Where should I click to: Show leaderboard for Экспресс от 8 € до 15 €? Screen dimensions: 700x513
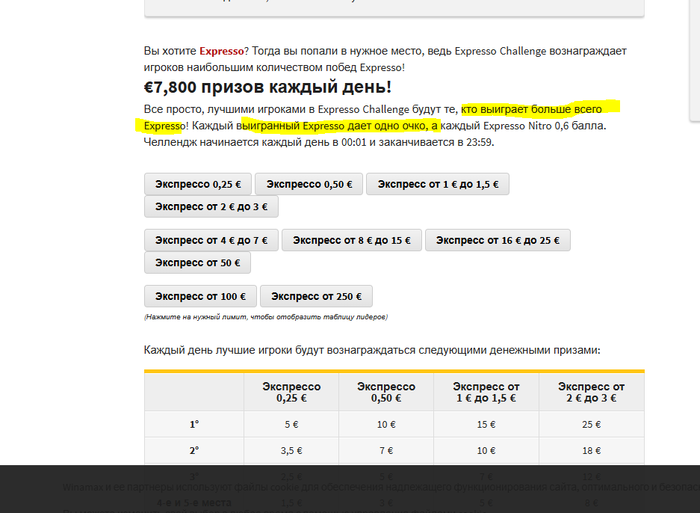[x=352, y=240]
